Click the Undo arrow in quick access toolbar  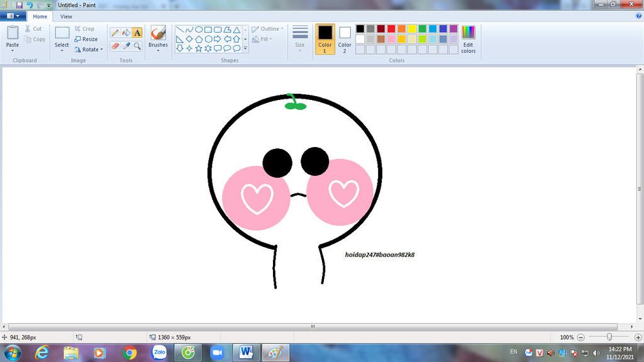tap(30, 5)
